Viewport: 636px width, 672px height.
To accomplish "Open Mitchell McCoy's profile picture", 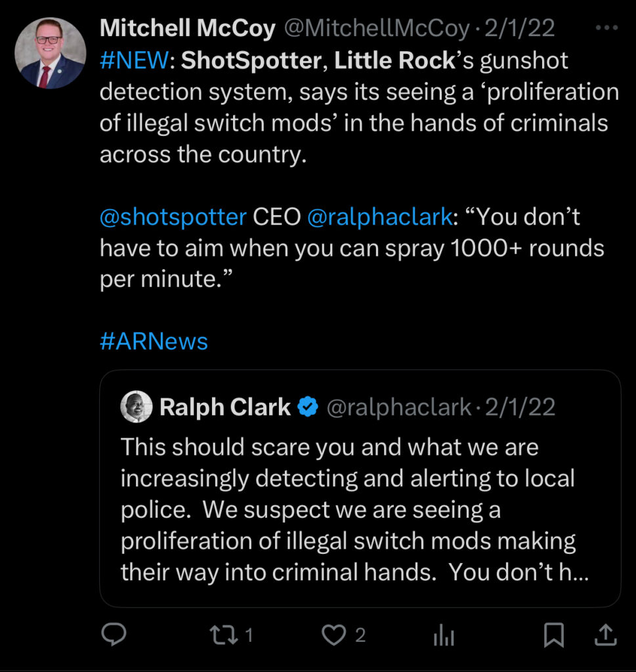I will point(51,53).
